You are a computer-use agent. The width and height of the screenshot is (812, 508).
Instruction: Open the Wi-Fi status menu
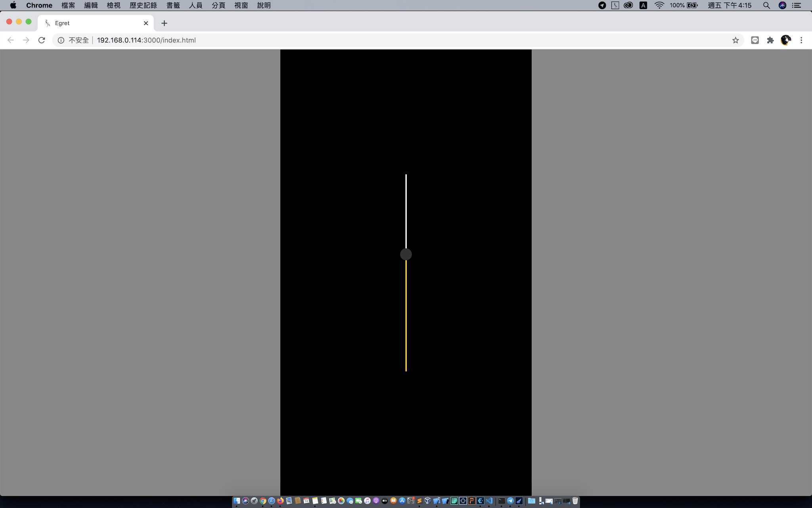pos(659,5)
